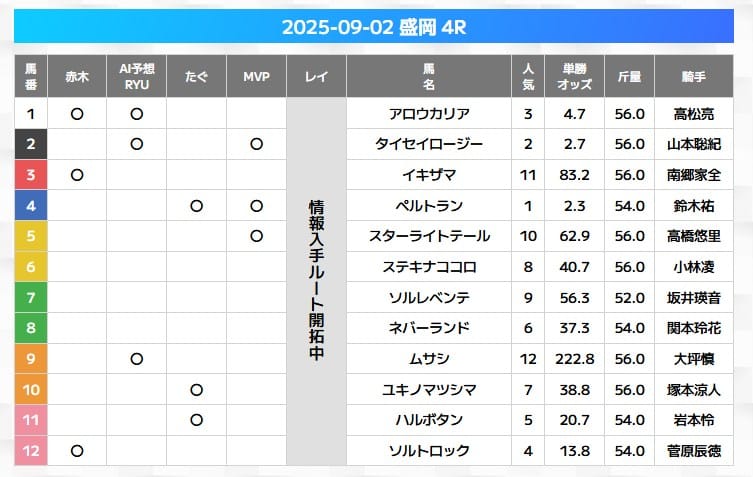
Task: Select the MVP circle in ペルトラン's row
Action: 257,206
